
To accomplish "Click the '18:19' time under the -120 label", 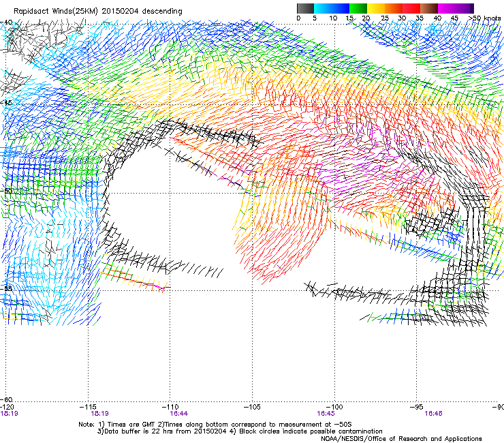I will [x=10, y=414].
